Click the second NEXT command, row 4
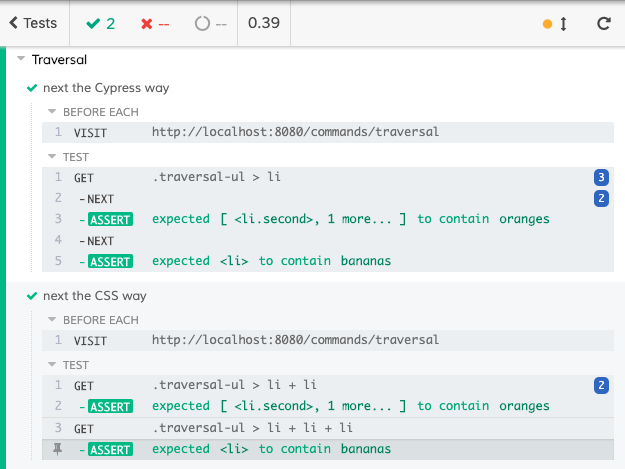Image resolution: width=625 pixels, height=469 pixels. tap(328, 241)
